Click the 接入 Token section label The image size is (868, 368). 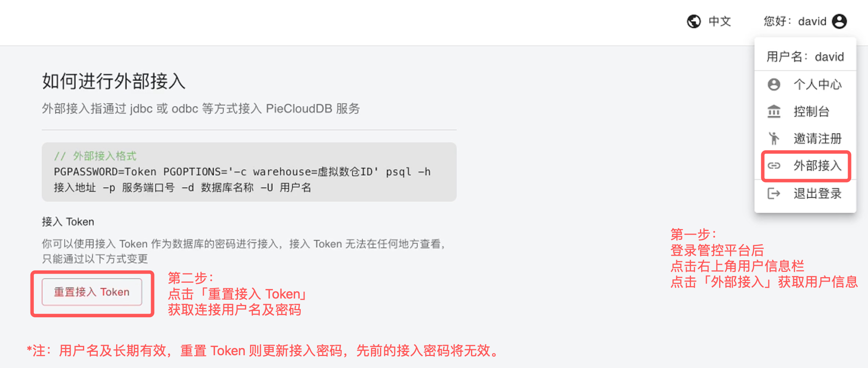tap(68, 222)
